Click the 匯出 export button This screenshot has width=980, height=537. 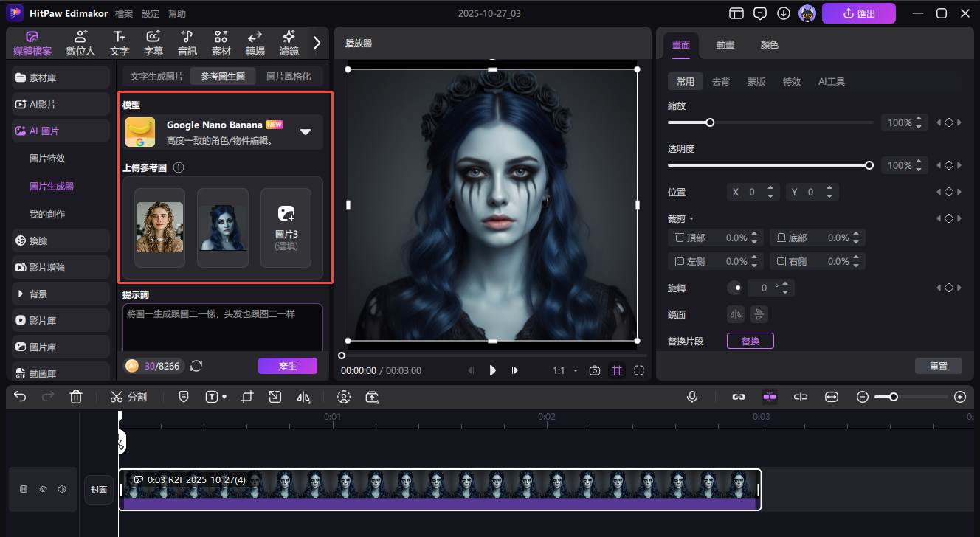click(858, 13)
